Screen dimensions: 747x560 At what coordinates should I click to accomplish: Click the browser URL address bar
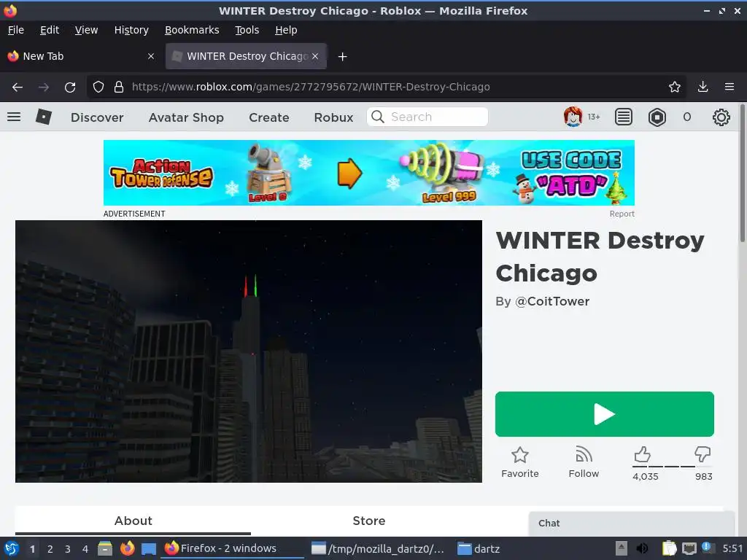click(387, 87)
